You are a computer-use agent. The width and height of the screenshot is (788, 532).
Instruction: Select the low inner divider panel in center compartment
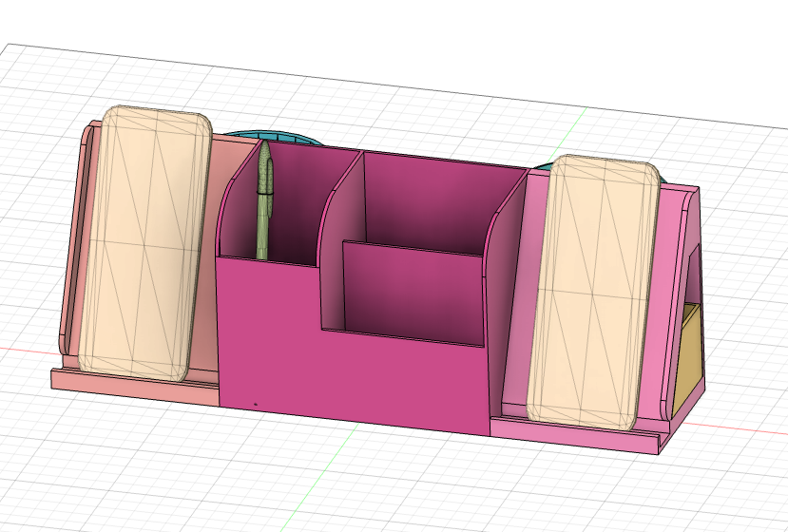(x=413, y=293)
